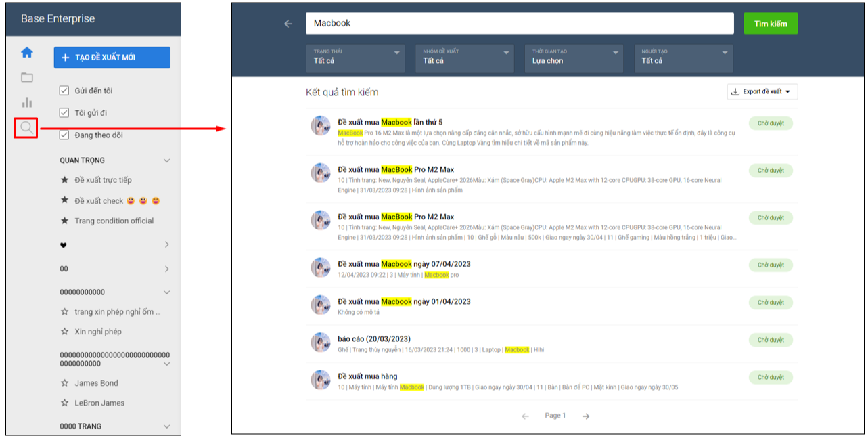This screenshot has height=438, width=868.
Task: Open the magnifier search icon in sidebar
Action: point(26,127)
